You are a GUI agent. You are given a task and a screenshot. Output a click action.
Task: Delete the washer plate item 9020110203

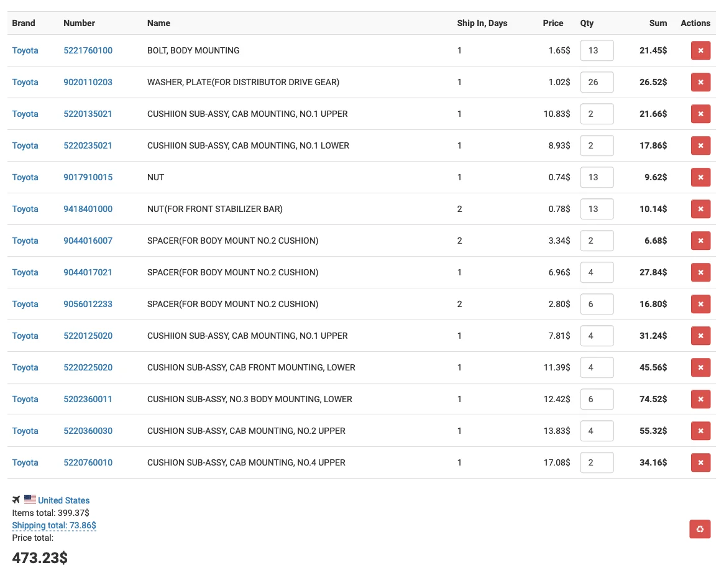tap(700, 82)
